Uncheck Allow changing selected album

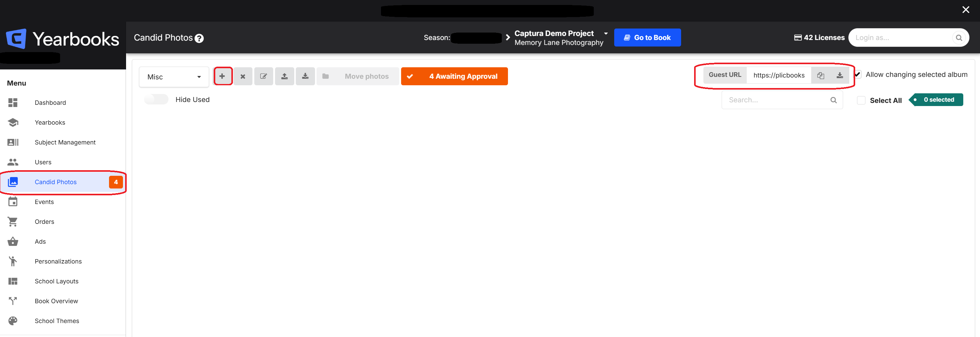(857, 74)
